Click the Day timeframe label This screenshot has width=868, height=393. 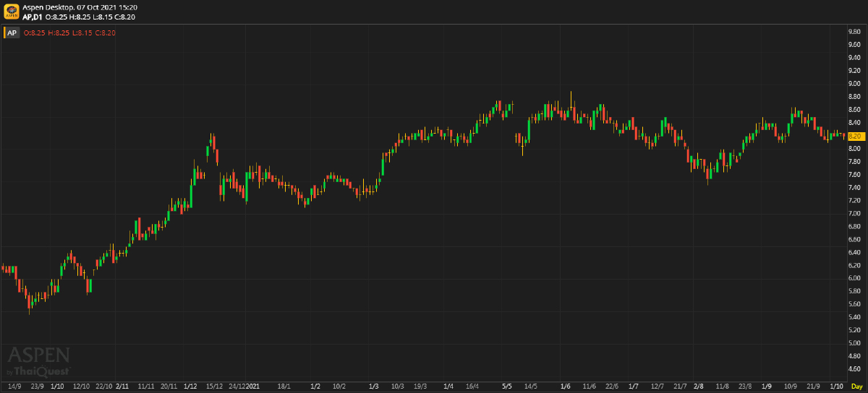coord(856,386)
